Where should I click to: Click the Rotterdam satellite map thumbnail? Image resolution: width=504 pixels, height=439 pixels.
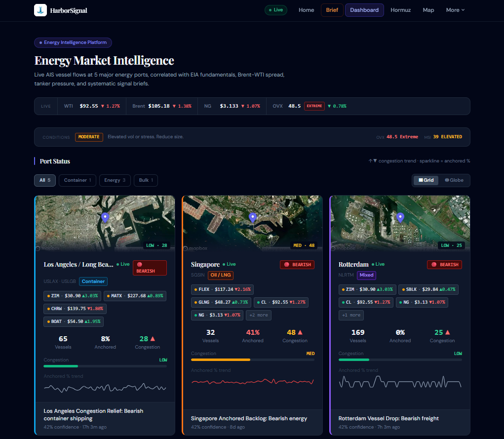click(400, 224)
